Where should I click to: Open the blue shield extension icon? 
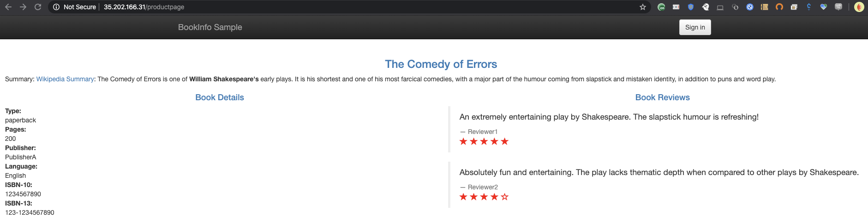[x=691, y=7]
